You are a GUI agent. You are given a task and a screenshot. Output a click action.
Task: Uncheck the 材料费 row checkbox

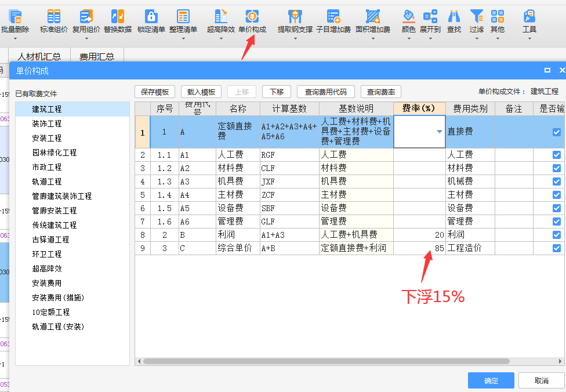[557, 168]
